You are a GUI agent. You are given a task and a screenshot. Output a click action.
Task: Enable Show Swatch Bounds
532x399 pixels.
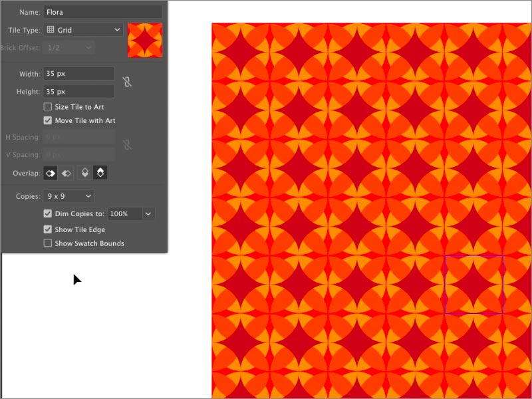pos(48,243)
